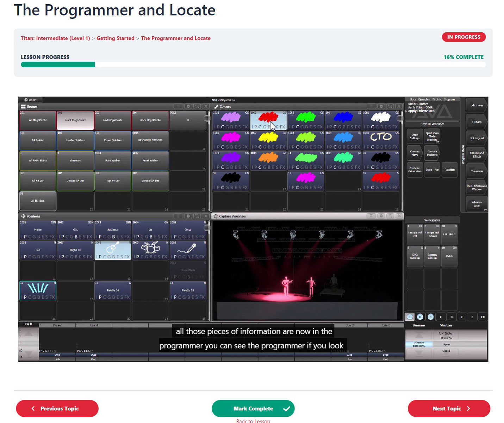Select the All Spider fixture group
The image size is (504, 423).
(38, 140)
